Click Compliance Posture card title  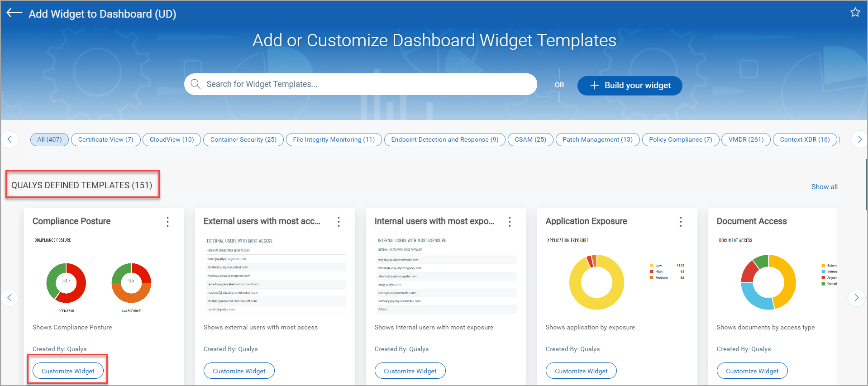click(72, 221)
